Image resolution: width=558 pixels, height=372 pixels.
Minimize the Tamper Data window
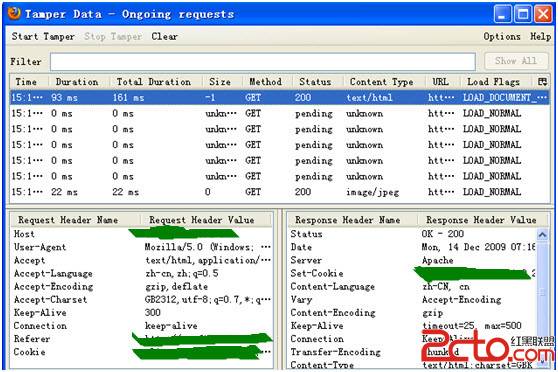(x=503, y=14)
